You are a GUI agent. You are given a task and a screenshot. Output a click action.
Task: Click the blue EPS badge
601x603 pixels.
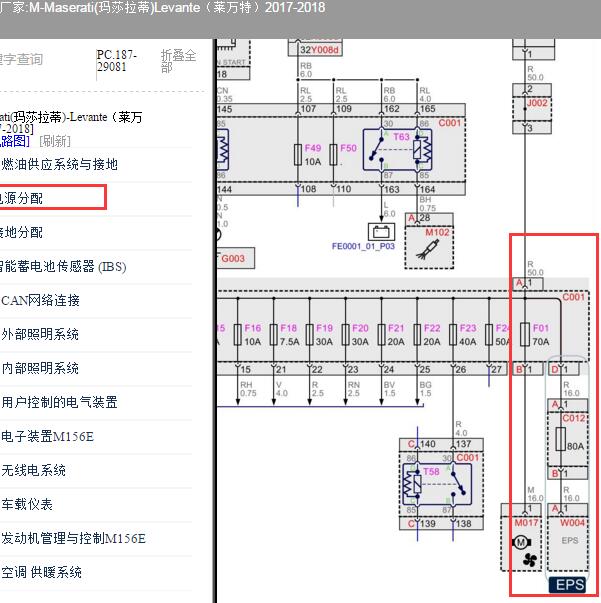(x=568, y=585)
